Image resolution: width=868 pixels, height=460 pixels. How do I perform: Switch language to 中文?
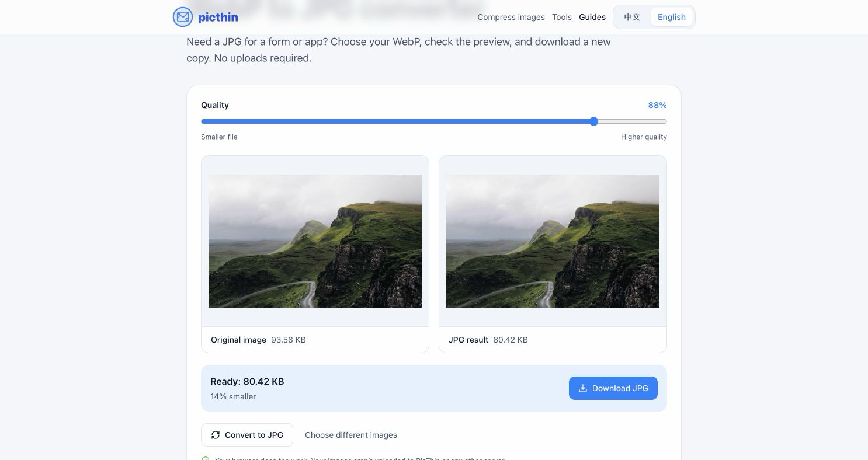click(632, 17)
